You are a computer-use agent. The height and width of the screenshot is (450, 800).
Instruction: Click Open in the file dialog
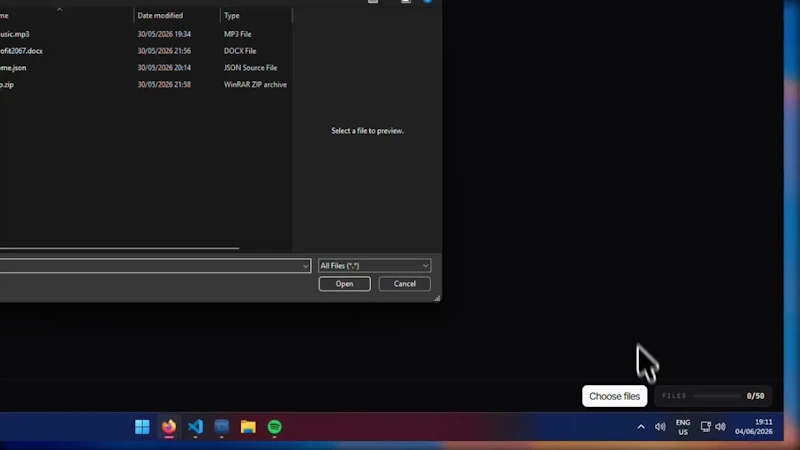344,284
